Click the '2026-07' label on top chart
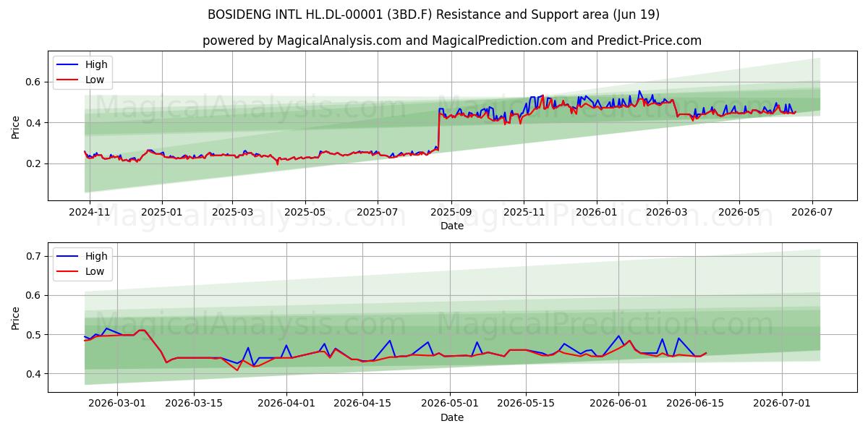The image size is (868, 434). (812, 213)
